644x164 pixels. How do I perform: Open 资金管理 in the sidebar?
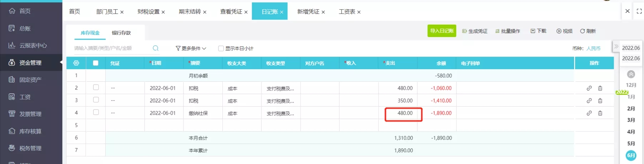click(x=31, y=63)
